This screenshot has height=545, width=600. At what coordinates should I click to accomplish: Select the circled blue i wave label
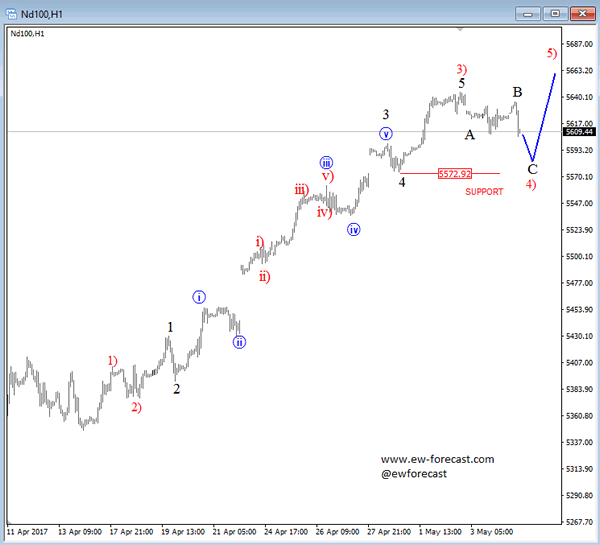(x=199, y=297)
